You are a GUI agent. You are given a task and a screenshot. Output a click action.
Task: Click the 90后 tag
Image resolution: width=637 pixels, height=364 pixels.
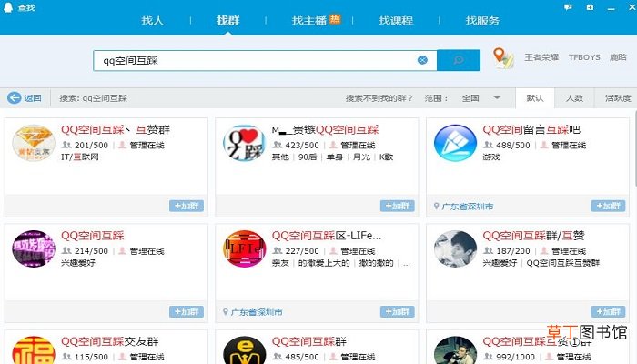click(308, 157)
